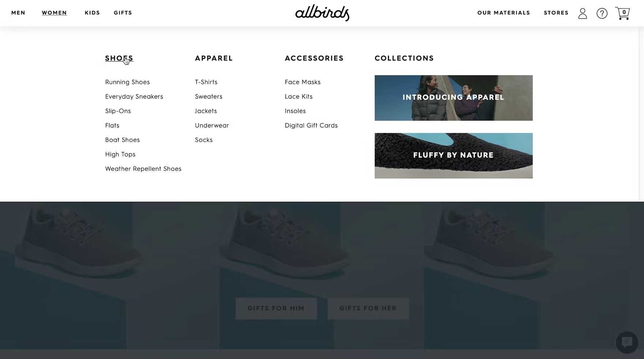Select Face Masks under Accessories
644x359 pixels.
pos(303,82)
